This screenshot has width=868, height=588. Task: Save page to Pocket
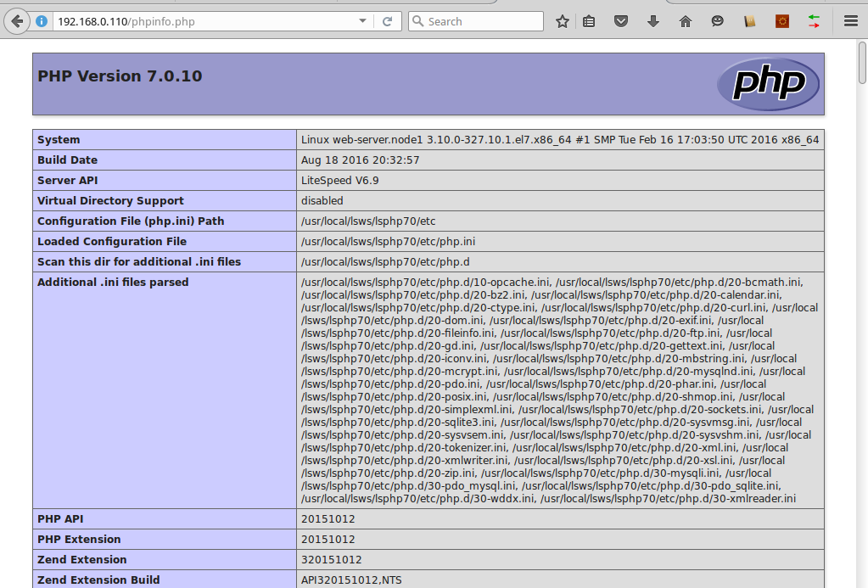tap(621, 21)
